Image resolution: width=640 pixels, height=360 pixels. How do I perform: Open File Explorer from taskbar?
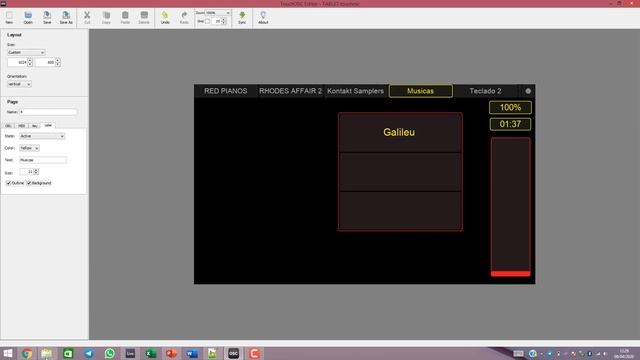[x=47, y=353]
